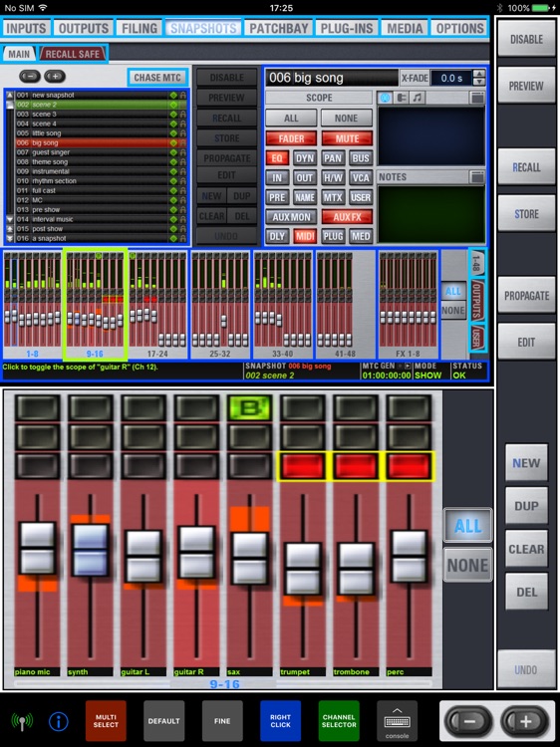Click the CHASE MTC button
The width and height of the screenshot is (560, 747).
pos(157,77)
